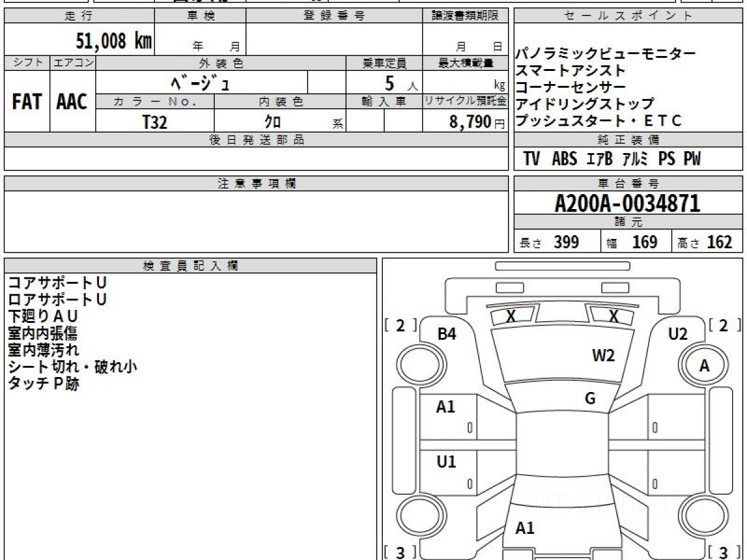Click the 注意事項欄 header
This screenshot has height=560, width=747.
[256, 184]
